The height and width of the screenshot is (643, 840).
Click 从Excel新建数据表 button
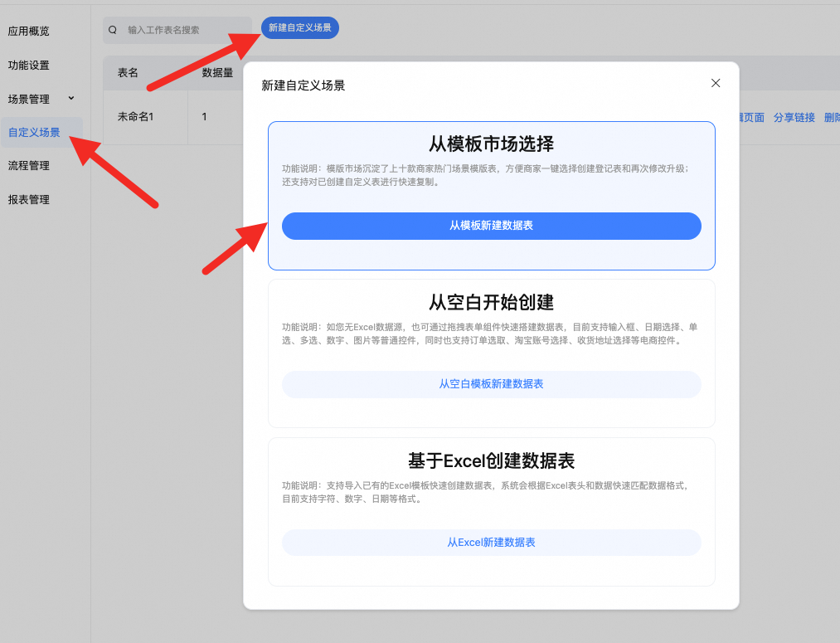click(x=491, y=543)
